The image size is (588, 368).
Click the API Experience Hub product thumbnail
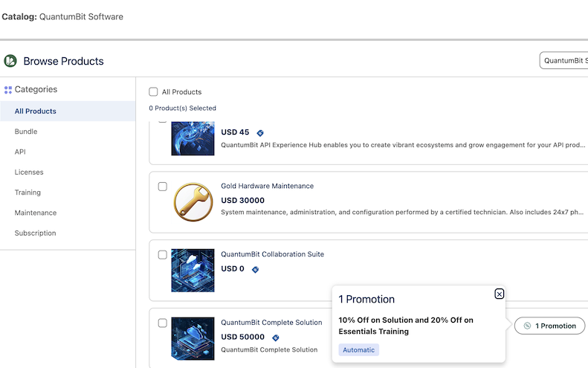pyautogui.click(x=193, y=138)
